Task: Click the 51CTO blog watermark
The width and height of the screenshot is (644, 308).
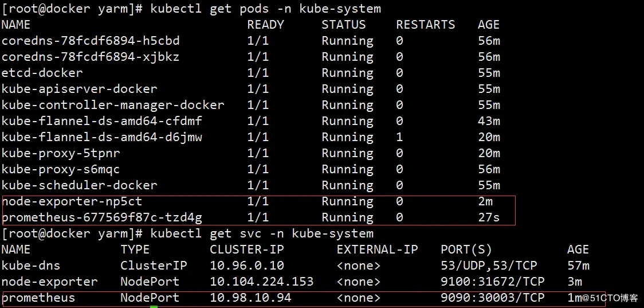Action: tap(610, 298)
